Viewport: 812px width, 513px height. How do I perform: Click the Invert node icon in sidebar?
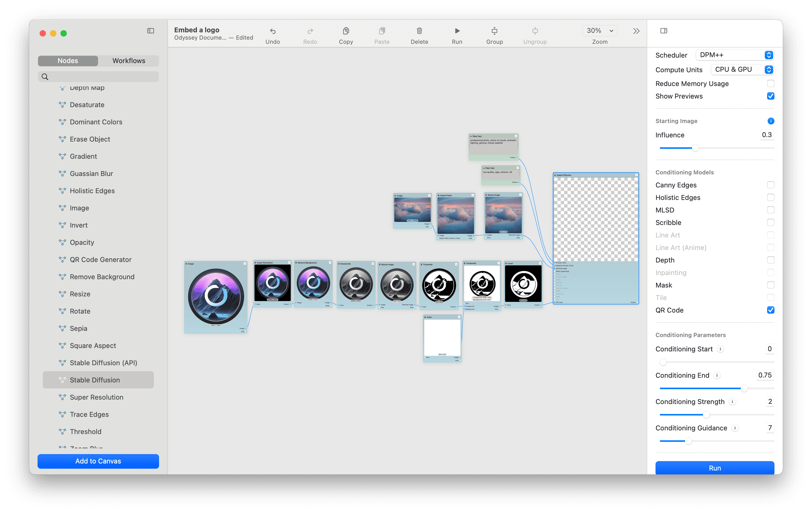pos(62,225)
